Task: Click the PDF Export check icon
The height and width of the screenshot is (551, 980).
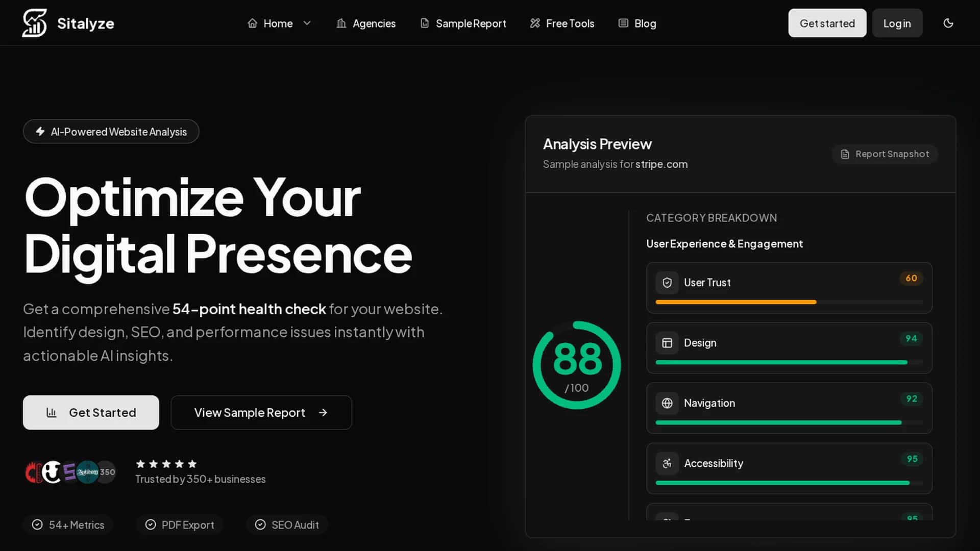Action: click(x=151, y=524)
